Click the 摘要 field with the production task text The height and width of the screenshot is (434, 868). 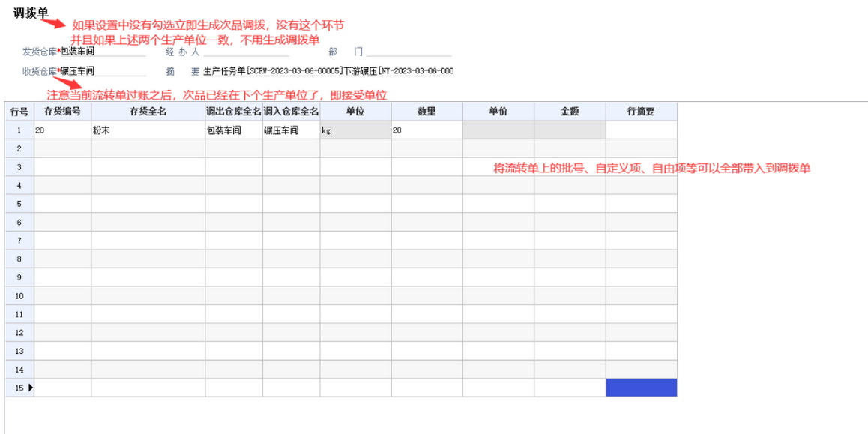[328, 71]
